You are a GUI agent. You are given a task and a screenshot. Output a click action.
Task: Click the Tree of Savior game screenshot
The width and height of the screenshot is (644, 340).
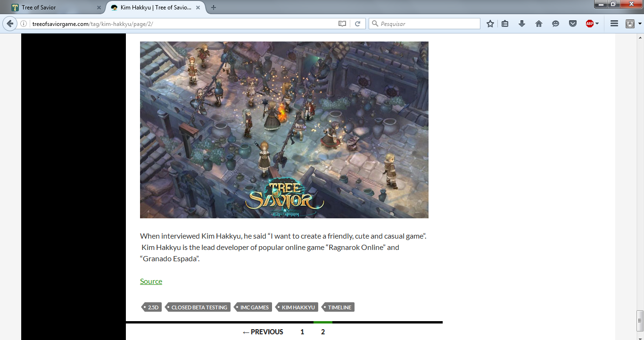coord(284,130)
